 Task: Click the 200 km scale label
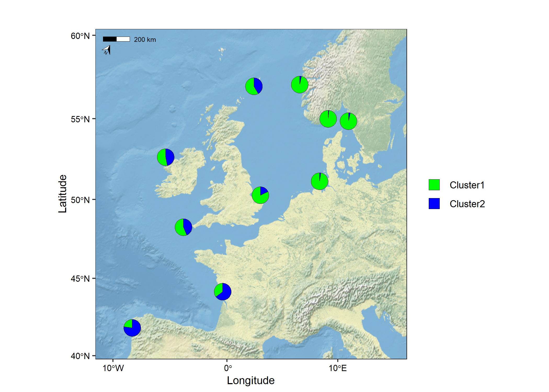click(x=145, y=39)
